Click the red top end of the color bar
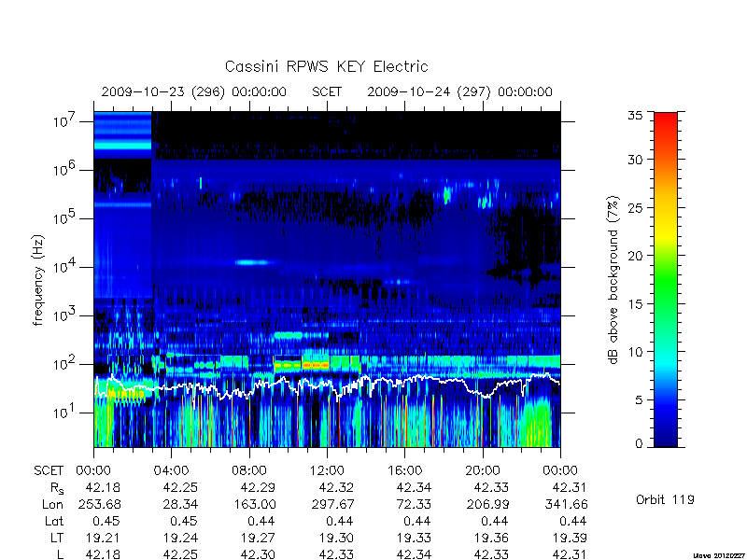Screen dimensions: 747x560 (666, 117)
